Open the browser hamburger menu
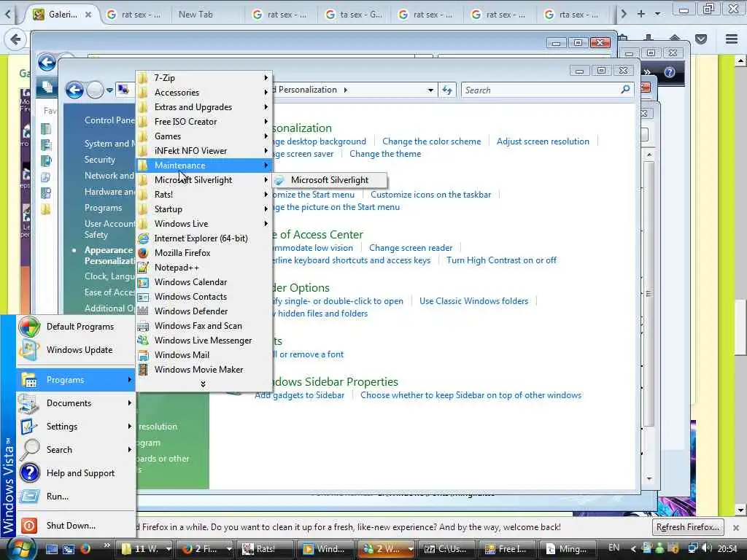 pos(731,39)
